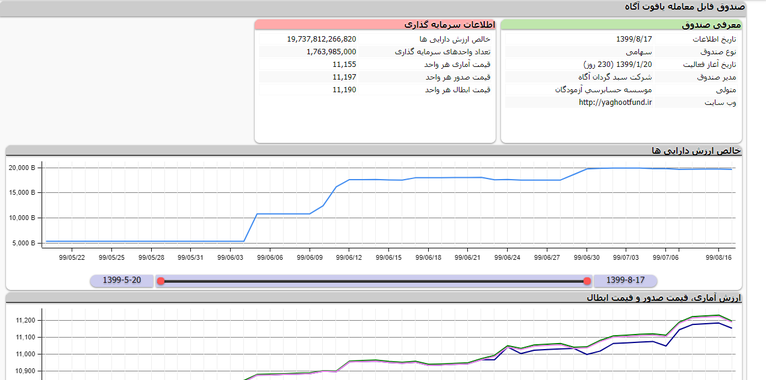The height and width of the screenshot is (380, 766).
Task: Select the 1399-5-20 start date label
Action: 122,280
